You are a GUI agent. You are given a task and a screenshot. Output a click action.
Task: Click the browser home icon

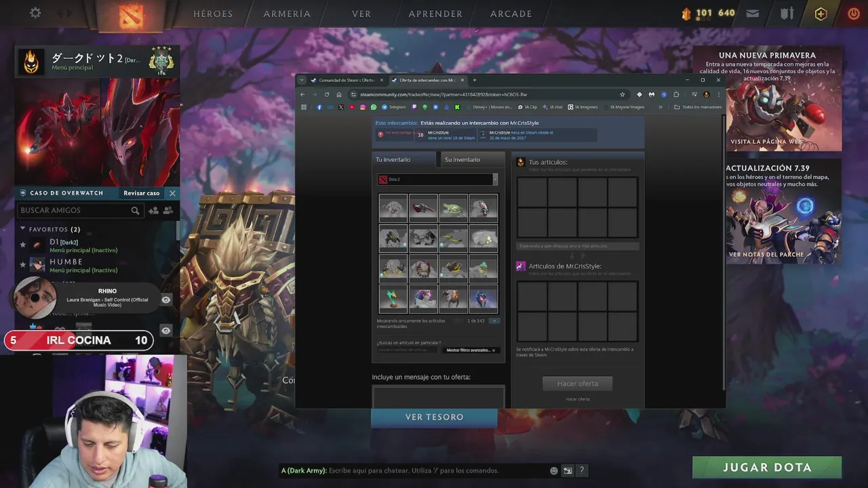click(x=339, y=94)
